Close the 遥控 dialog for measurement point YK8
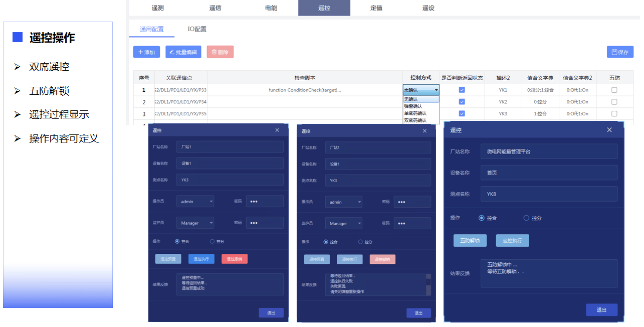The width and height of the screenshot is (644, 327). [609, 130]
